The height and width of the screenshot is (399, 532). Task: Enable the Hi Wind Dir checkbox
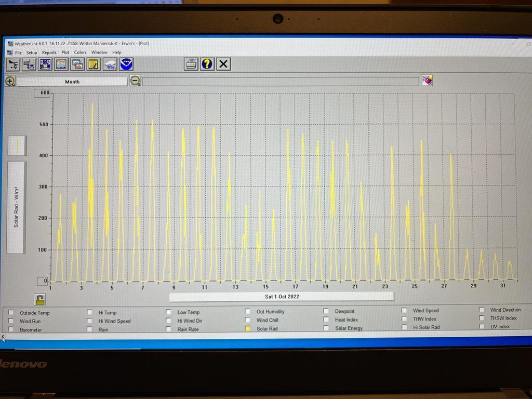point(169,320)
